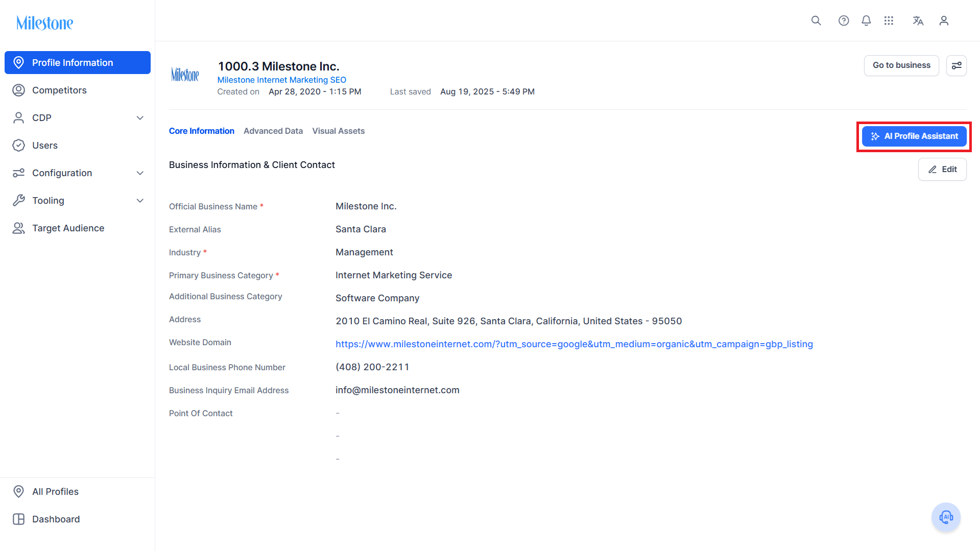Click the Configuration sliders icon
Viewport: 980px width, 551px height.
(19, 173)
